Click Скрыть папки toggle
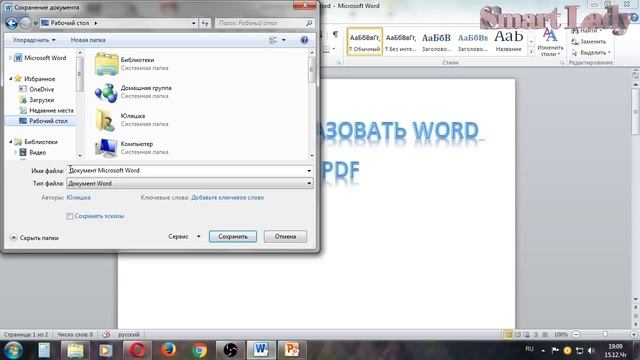 tap(35, 238)
